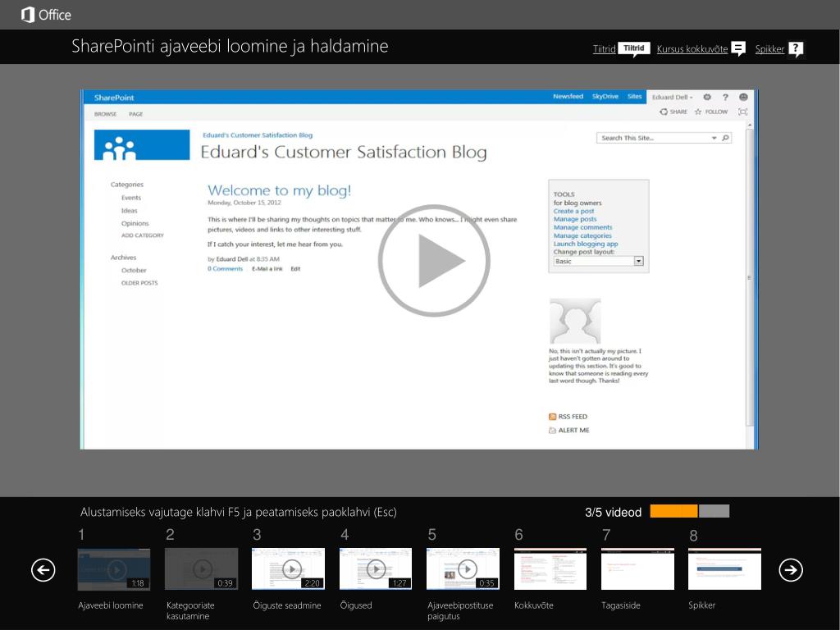Click the search magnifier icon
Viewport: 840px width, 630px height.
pyautogui.click(x=725, y=138)
